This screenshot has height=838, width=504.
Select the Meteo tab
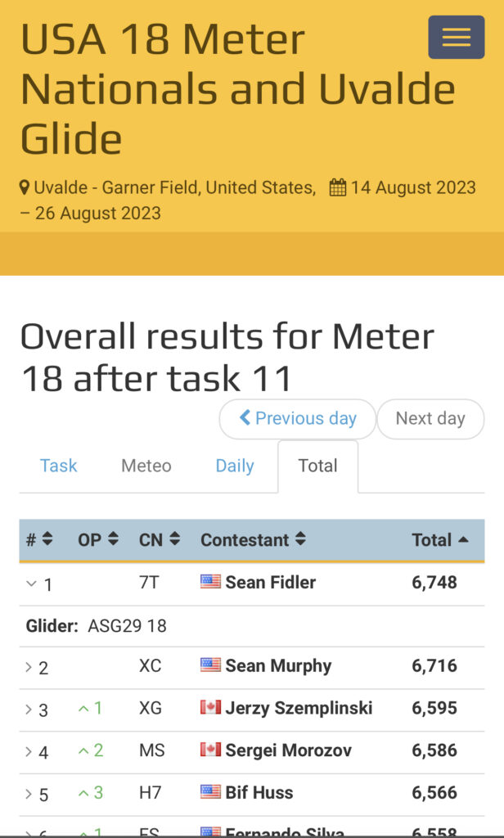click(x=146, y=466)
